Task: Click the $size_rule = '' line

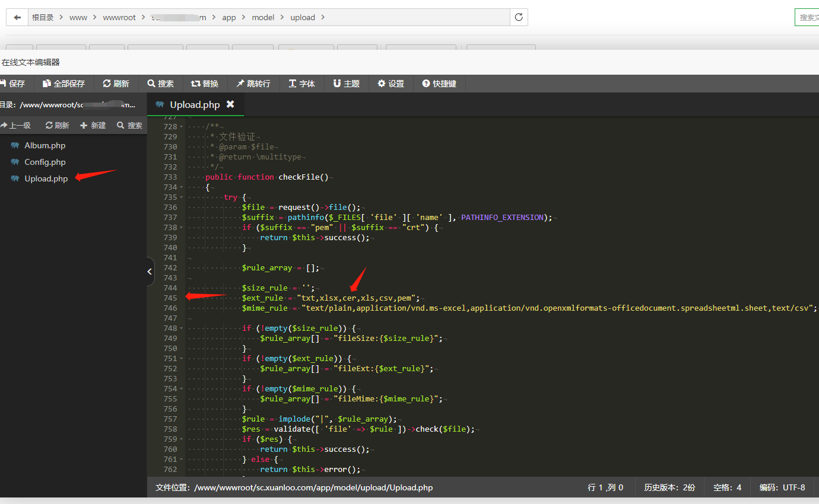Action: (x=278, y=288)
